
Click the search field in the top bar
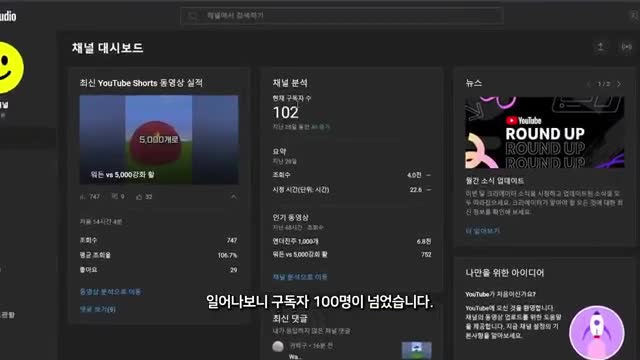tap(342, 16)
